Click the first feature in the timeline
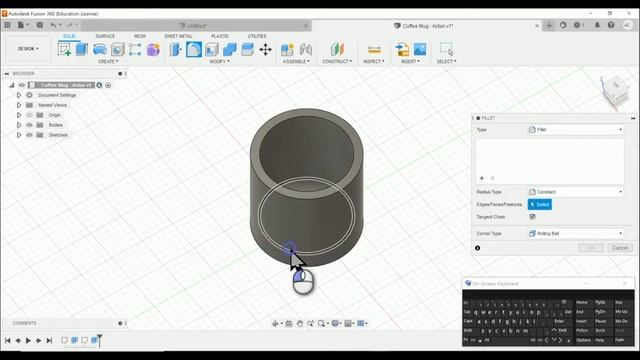Screen dimensions: 640x360 [64, 340]
